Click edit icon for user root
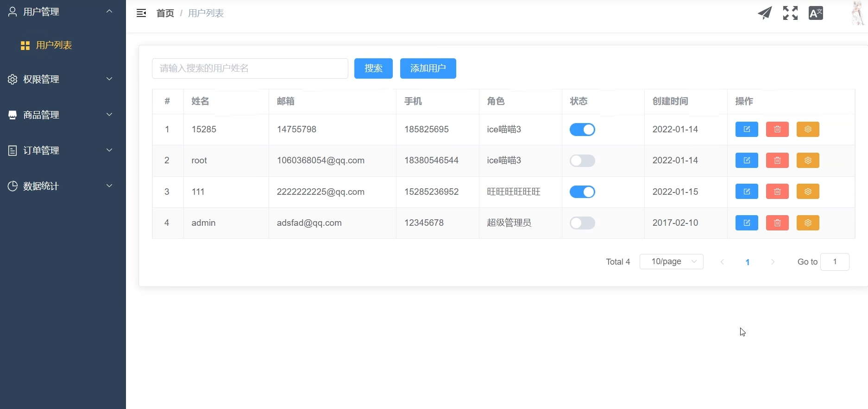The image size is (868, 409). (747, 161)
